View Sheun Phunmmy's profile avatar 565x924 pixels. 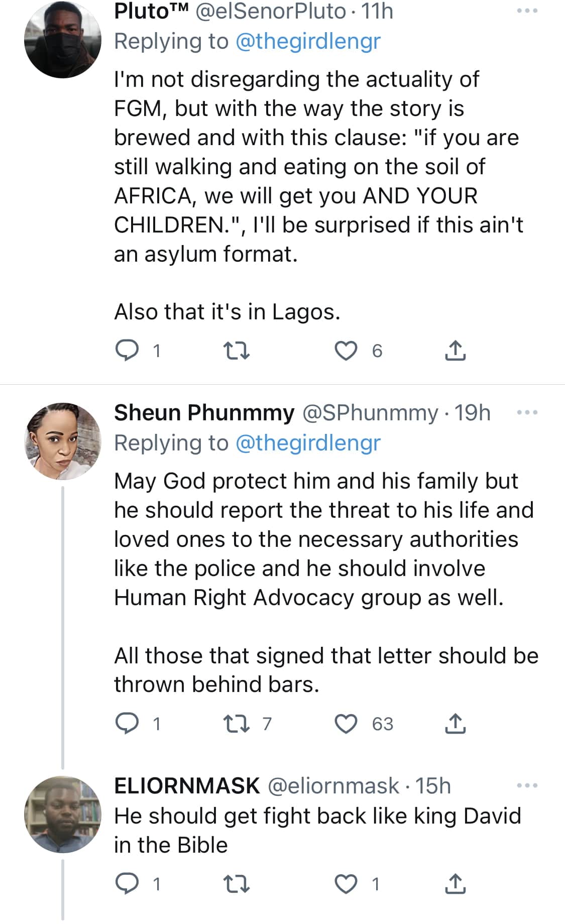[x=63, y=441]
